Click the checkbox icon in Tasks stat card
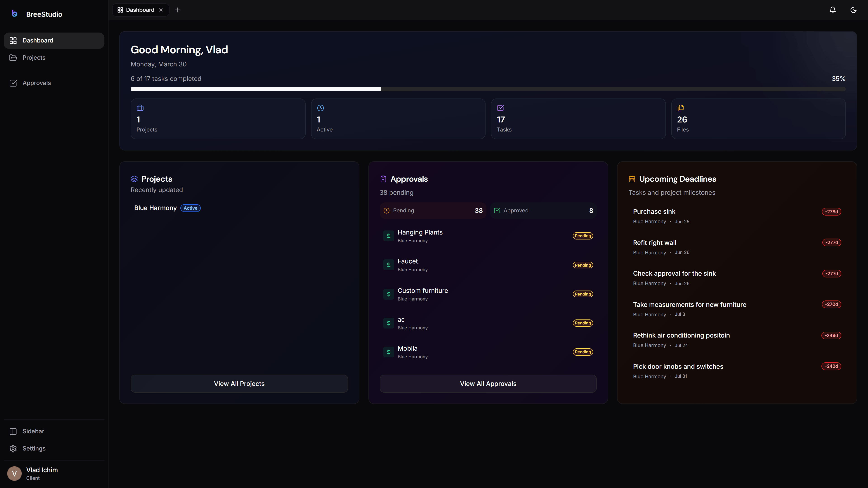 pos(500,108)
